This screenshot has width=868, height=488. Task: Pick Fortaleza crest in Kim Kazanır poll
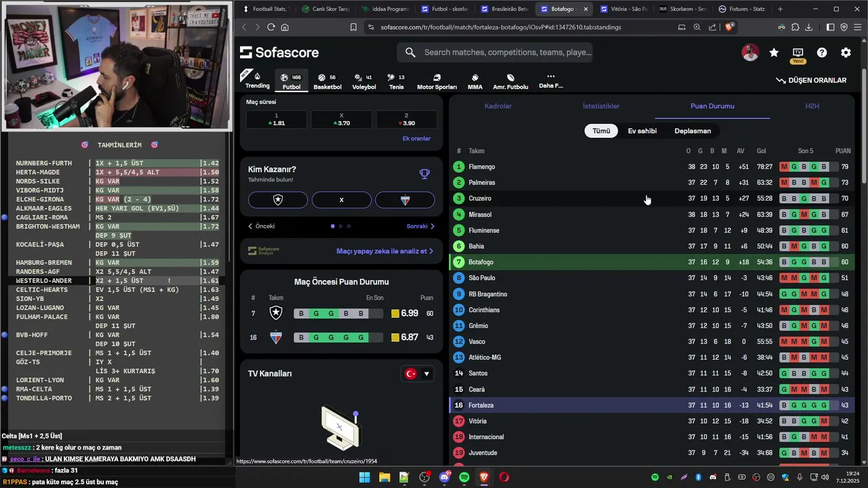[x=405, y=200]
